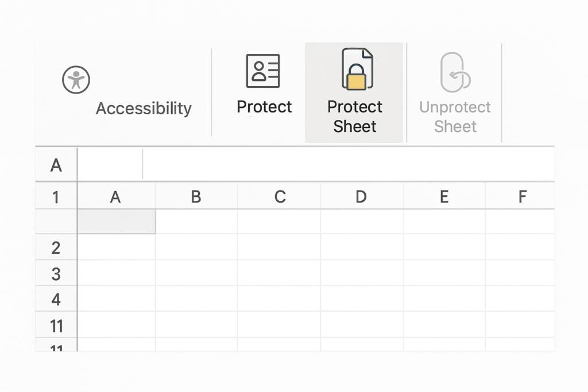Select column A by its header

(x=115, y=197)
